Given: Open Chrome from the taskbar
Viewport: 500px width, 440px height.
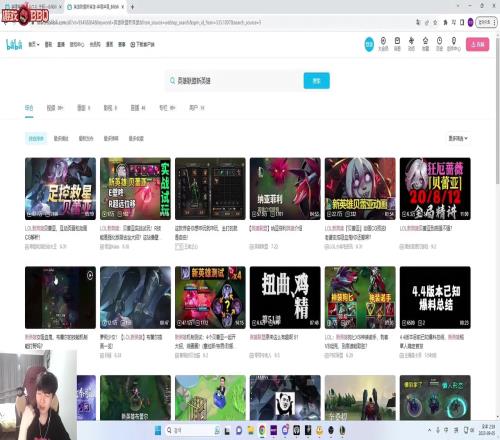Looking at the screenshot, I should click(x=262, y=430).
